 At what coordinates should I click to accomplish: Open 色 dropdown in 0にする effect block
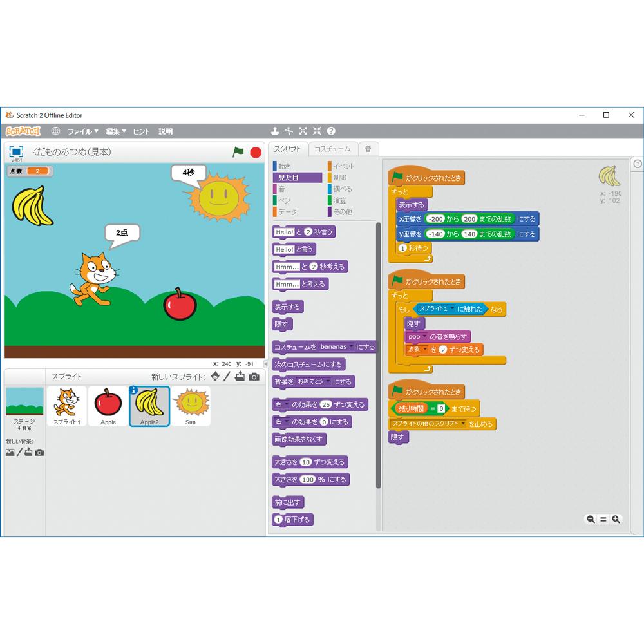click(x=282, y=422)
